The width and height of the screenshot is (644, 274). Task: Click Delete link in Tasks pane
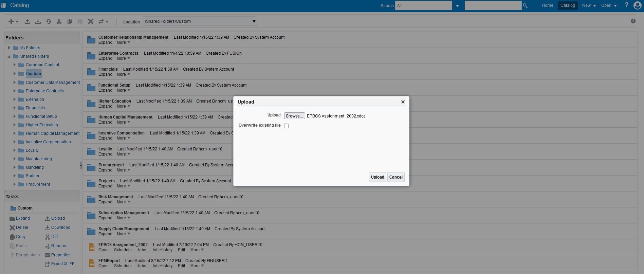click(22, 227)
